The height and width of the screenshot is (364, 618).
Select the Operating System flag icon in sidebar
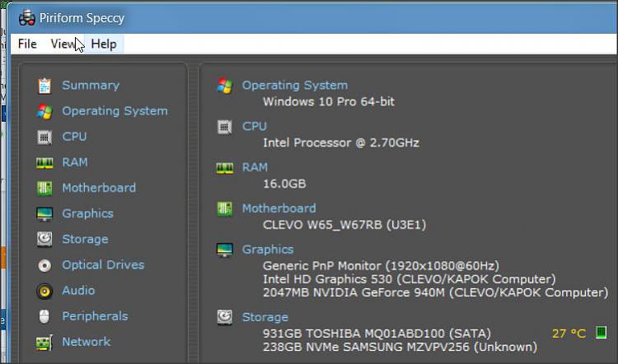point(44,111)
